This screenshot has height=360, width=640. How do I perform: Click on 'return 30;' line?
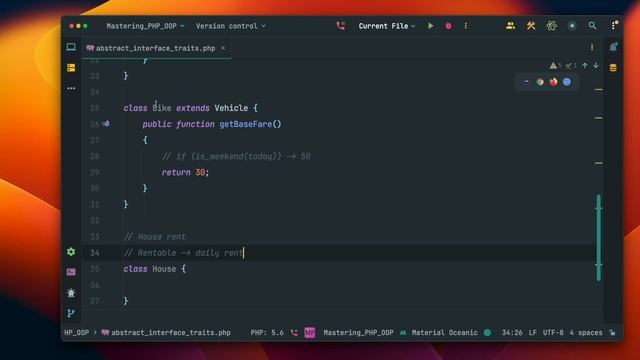tap(185, 172)
